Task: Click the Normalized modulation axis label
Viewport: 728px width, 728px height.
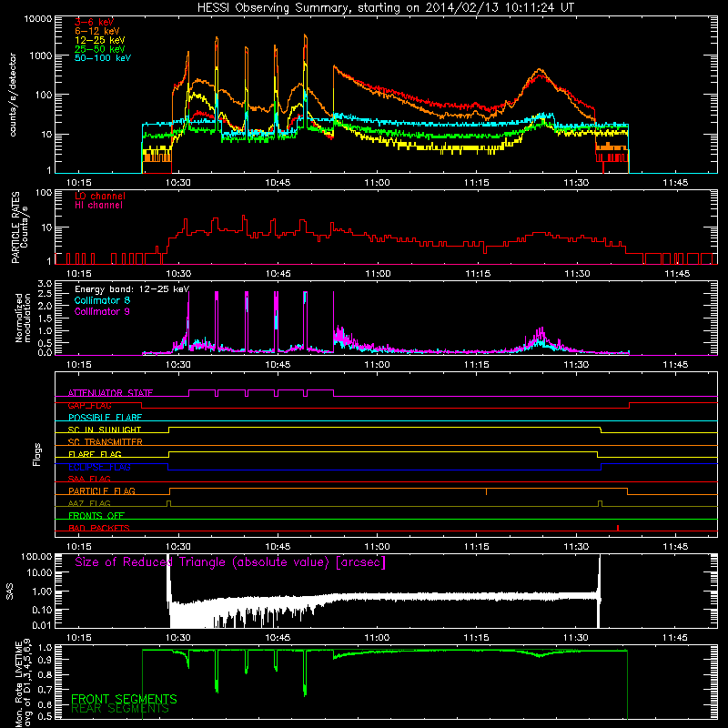Action: 23,318
